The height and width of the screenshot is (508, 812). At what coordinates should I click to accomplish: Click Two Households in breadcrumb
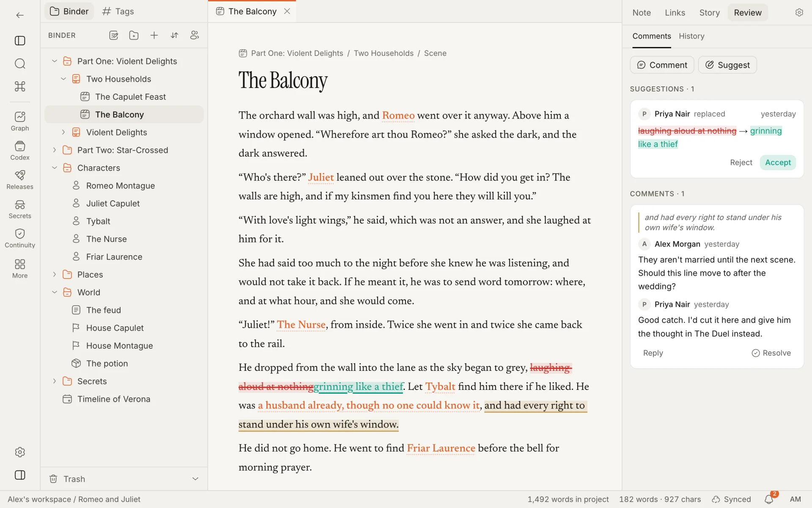point(384,53)
